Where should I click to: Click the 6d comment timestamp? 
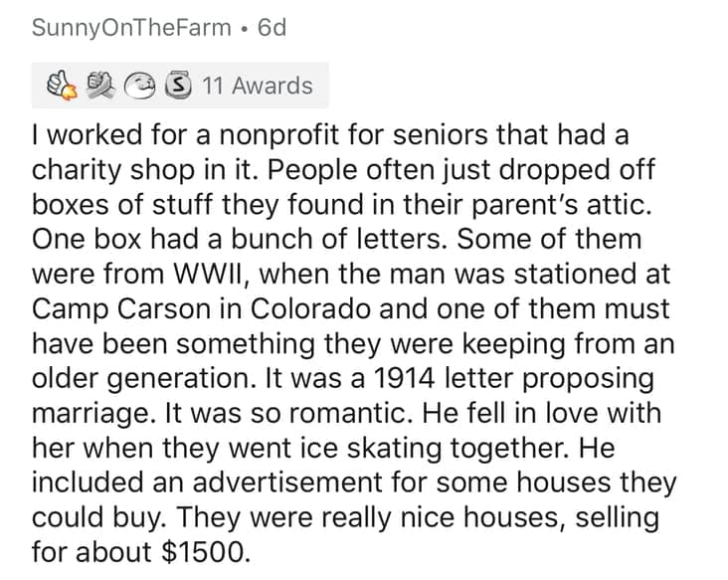point(271,27)
